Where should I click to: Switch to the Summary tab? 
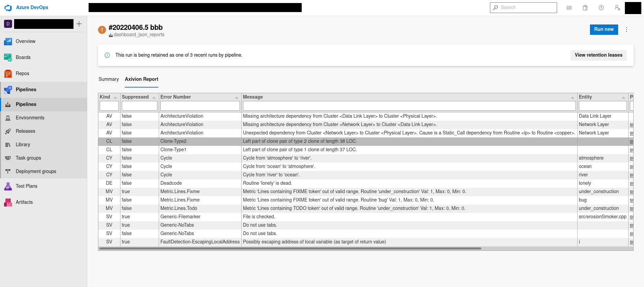click(x=108, y=79)
